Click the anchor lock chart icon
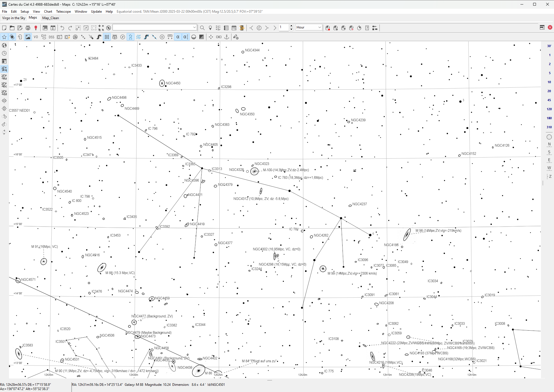The width and height of the screenshot is (554, 392). [227, 37]
